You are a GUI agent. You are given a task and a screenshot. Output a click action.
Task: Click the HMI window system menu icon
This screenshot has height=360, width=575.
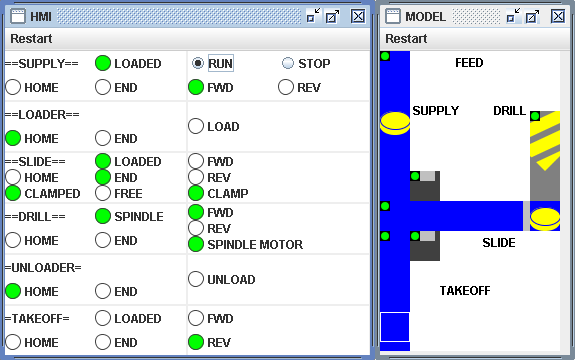click(17, 16)
